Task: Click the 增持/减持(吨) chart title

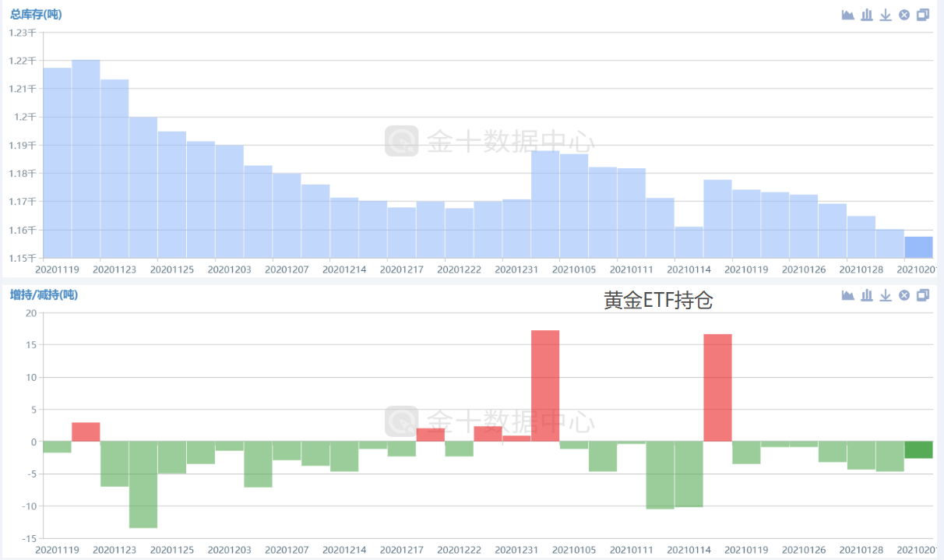Action: click(x=44, y=294)
